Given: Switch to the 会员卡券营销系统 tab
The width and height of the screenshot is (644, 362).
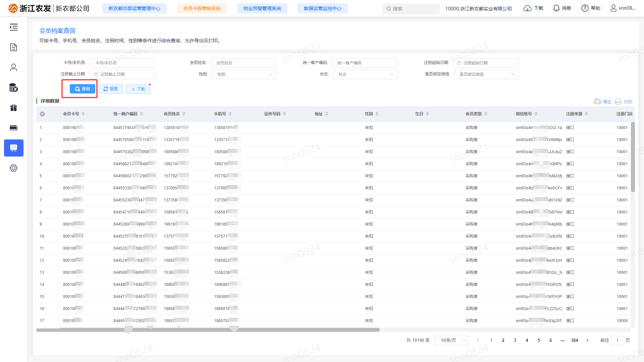Looking at the screenshot, I should [202, 8].
